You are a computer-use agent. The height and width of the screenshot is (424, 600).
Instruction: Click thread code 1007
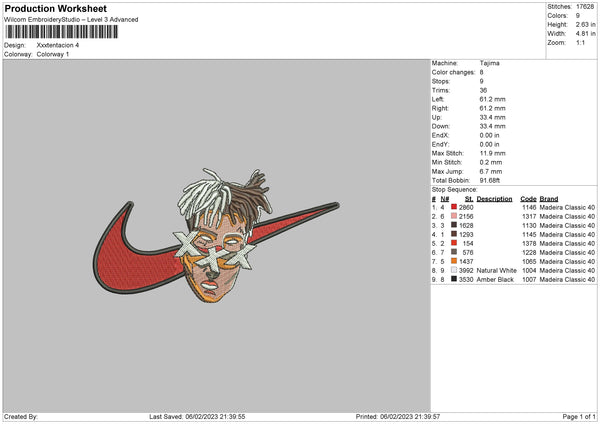529,280
